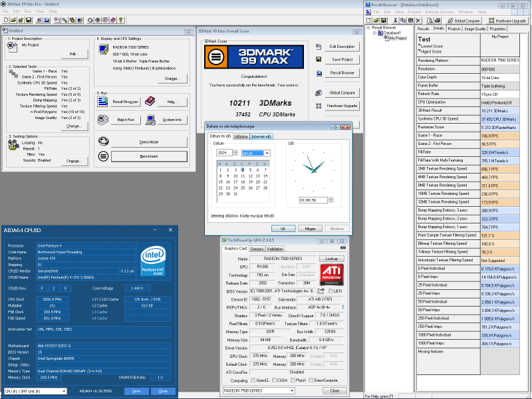Click the New project icon in 3DMark toolbar

click(6, 20)
